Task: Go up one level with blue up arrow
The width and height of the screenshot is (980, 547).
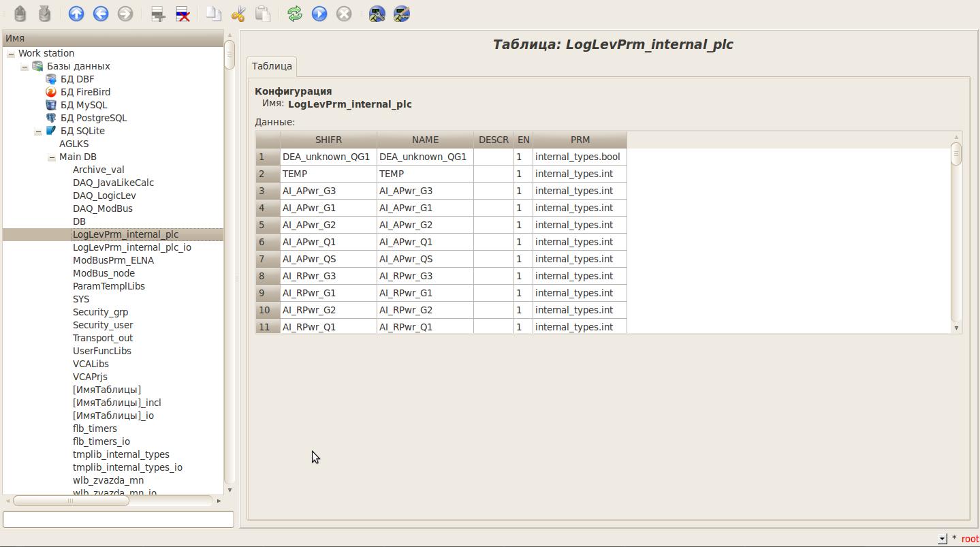Action: [76, 14]
